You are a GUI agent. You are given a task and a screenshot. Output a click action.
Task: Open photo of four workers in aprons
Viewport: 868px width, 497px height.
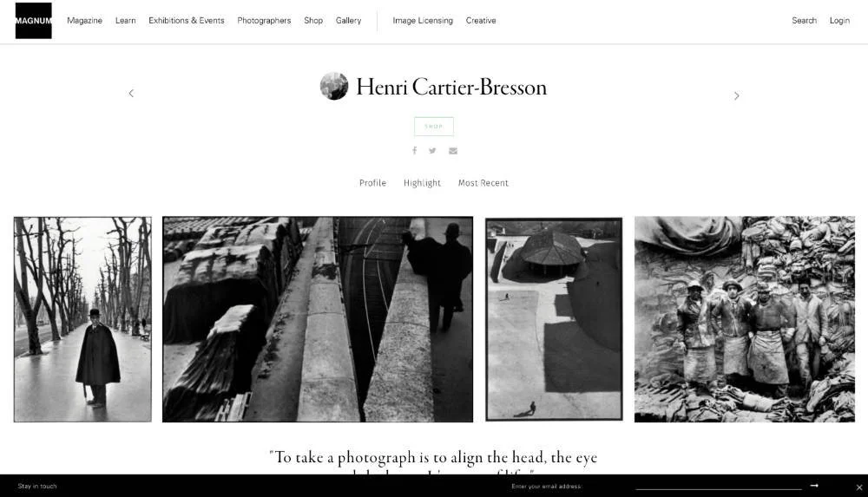coord(745,319)
